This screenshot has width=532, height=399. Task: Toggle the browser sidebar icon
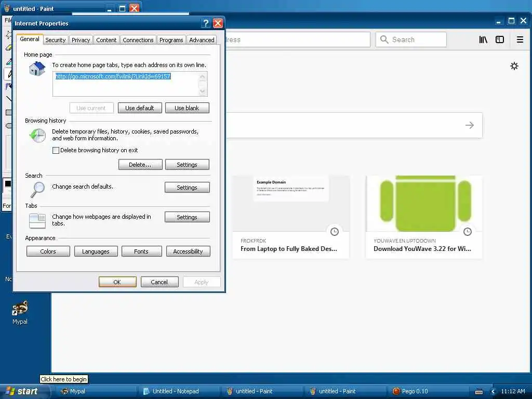coord(500,39)
